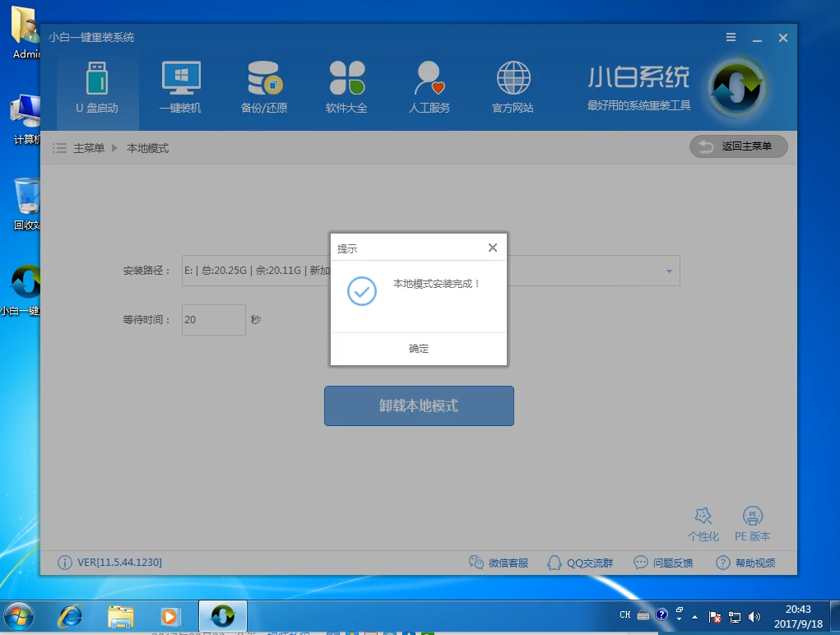The height and width of the screenshot is (635, 840).
Task: Close the 提示 dialog with X
Action: click(492, 248)
